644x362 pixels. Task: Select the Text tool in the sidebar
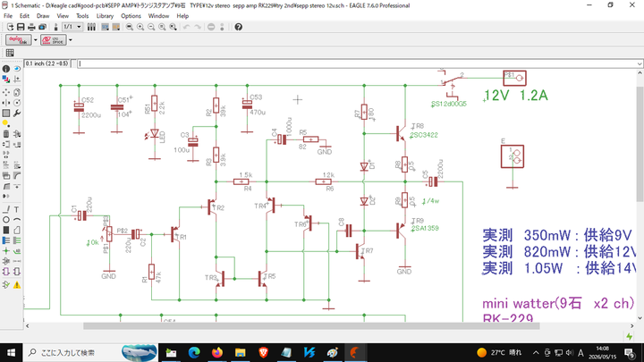pos(17,210)
